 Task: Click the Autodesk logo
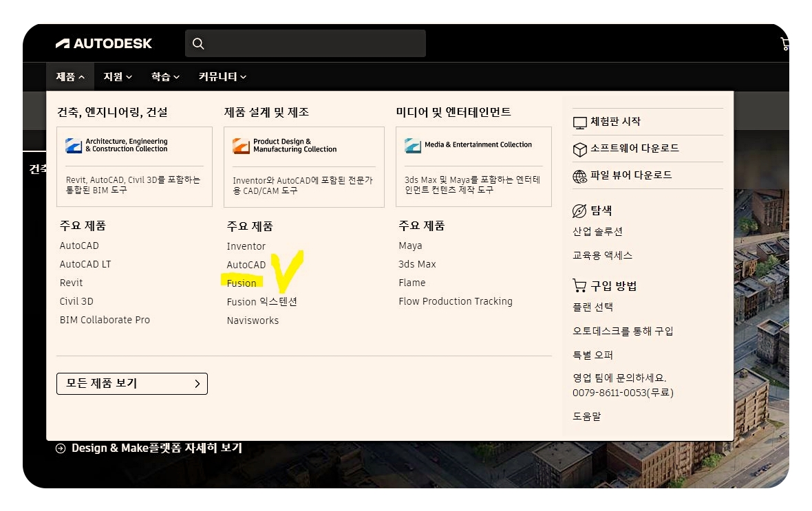point(104,43)
